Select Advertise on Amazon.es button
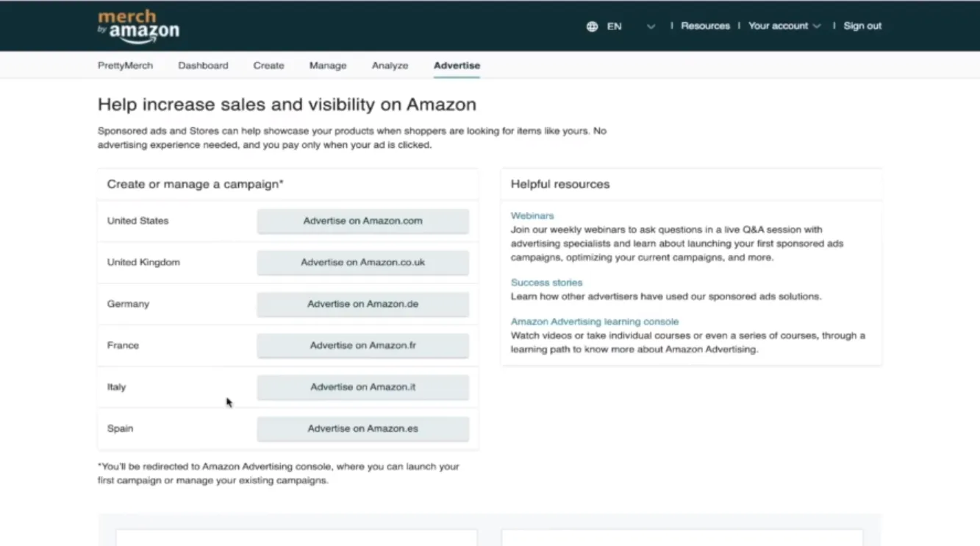980x546 pixels. (x=362, y=428)
